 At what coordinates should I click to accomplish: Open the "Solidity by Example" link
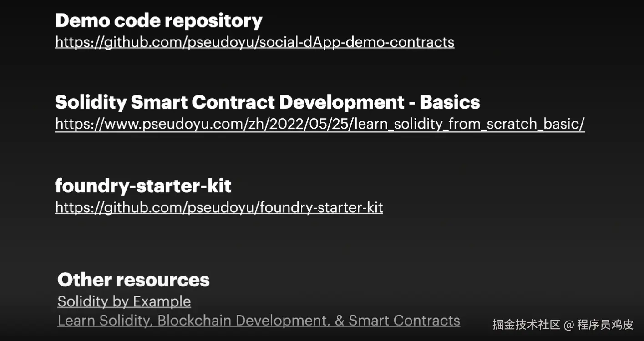click(x=124, y=301)
